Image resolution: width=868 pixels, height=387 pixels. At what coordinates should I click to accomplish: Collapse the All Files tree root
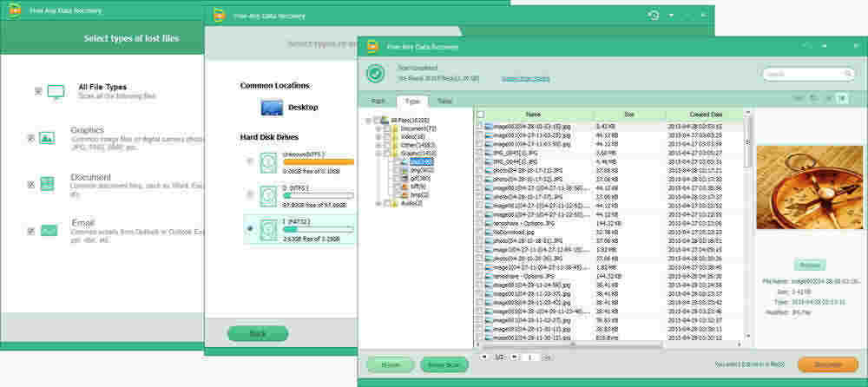[368, 120]
